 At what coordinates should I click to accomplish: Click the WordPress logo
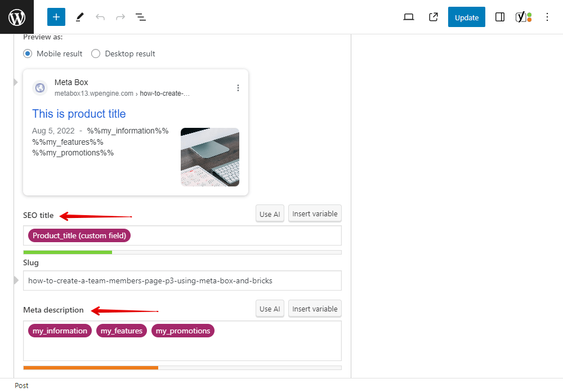coord(16,17)
